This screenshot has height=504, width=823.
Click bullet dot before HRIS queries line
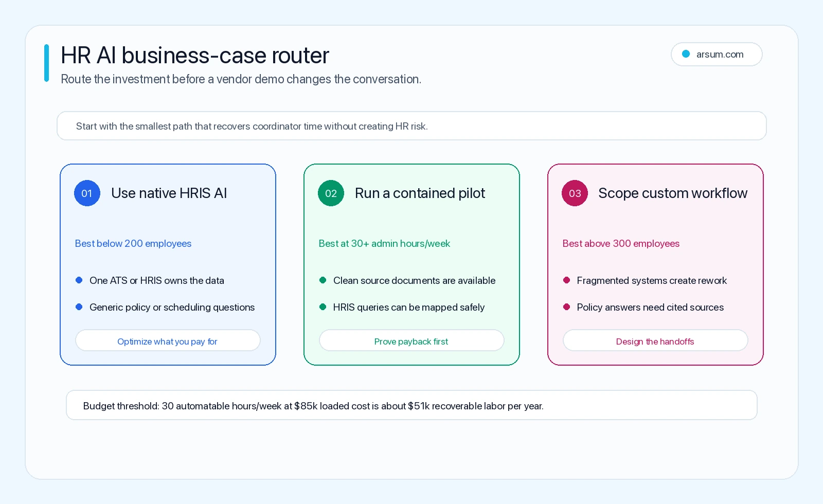click(323, 307)
